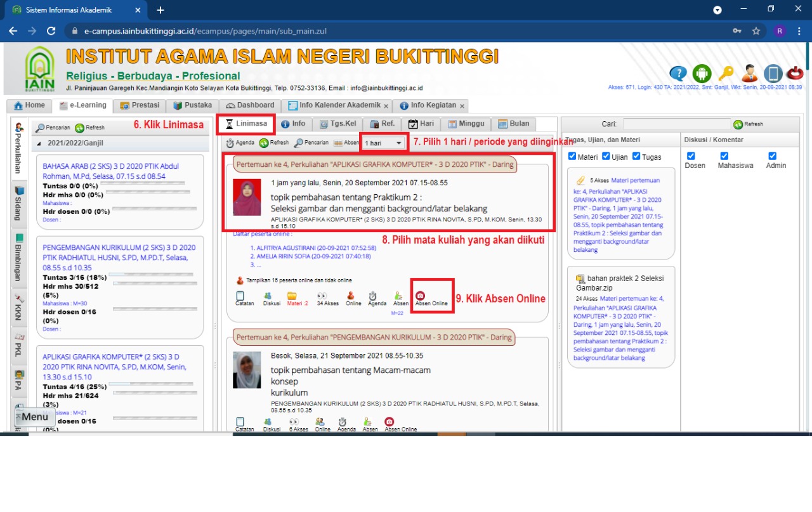Open the Bulan tab
Screen dimensions: 812x512
point(514,124)
